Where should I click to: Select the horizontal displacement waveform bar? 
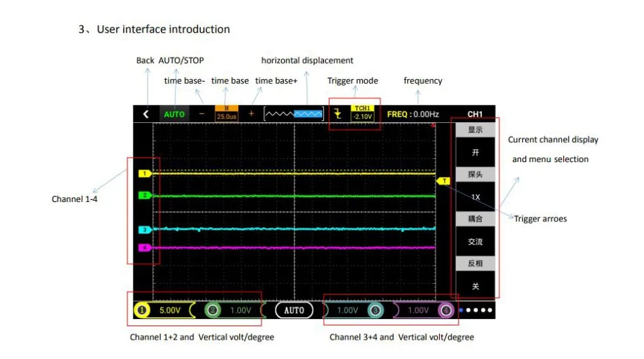click(x=294, y=114)
